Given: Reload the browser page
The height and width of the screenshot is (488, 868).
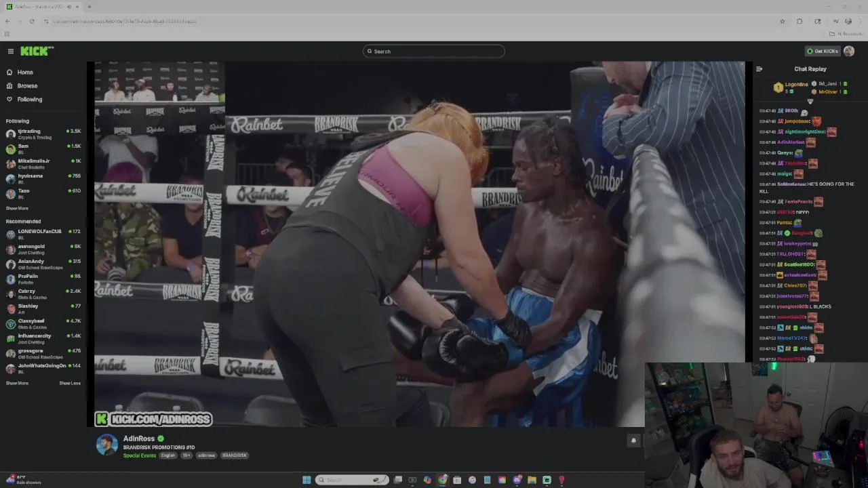Looking at the screenshot, I should tap(32, 21).
